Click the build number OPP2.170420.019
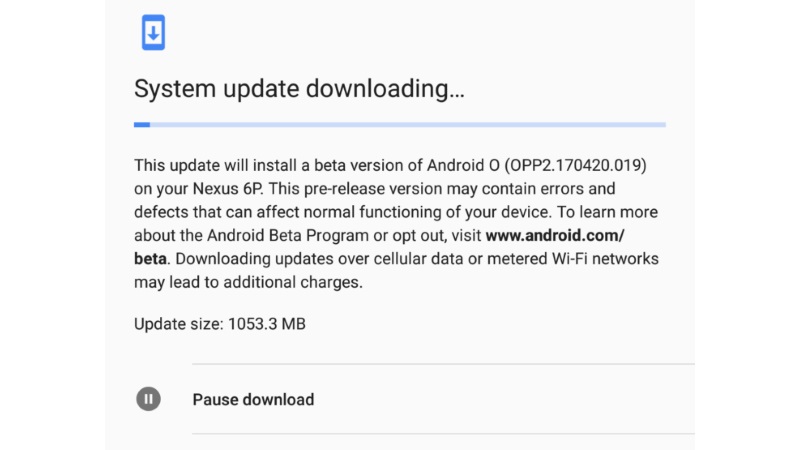 (576, 164)
